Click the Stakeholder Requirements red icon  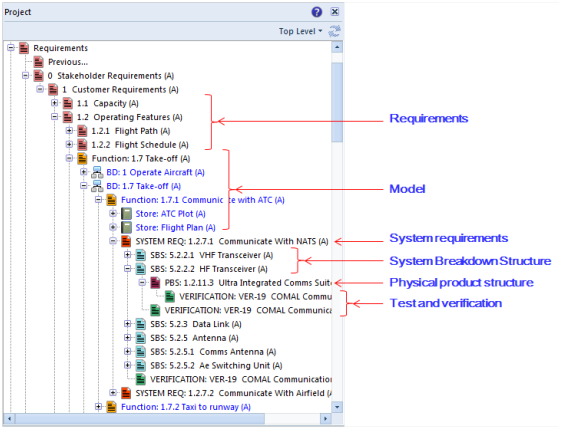(x=38, y=75)
